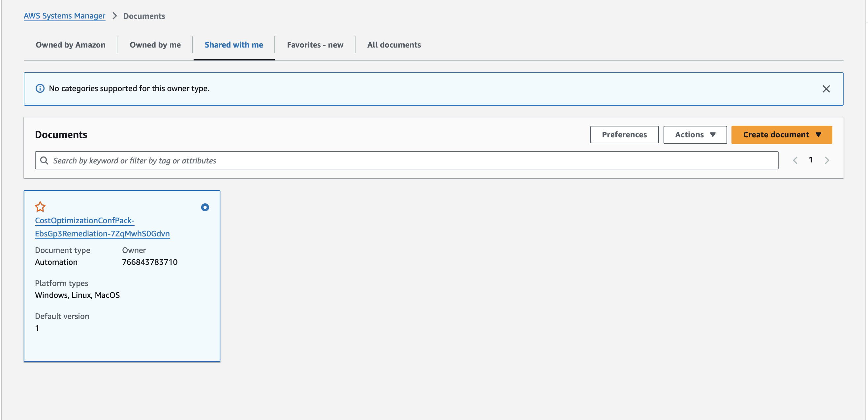
Task: Click the breadcrumb chevron separator
Action: pyautogui.click(x=114, y=16)
